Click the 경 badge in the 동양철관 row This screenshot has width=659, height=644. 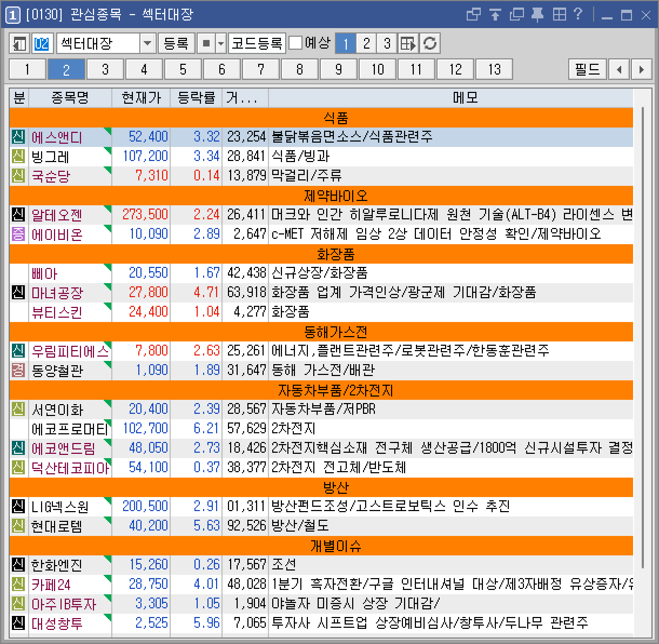[18, 371]
